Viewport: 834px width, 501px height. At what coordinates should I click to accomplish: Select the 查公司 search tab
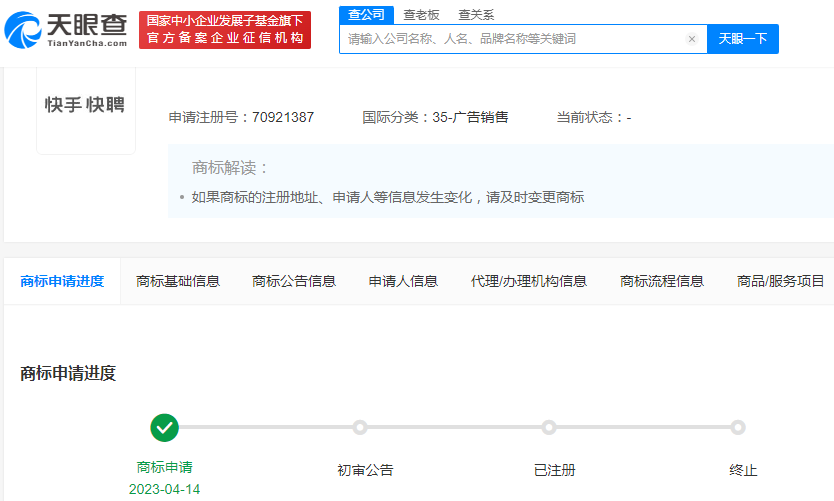point(366,15)
